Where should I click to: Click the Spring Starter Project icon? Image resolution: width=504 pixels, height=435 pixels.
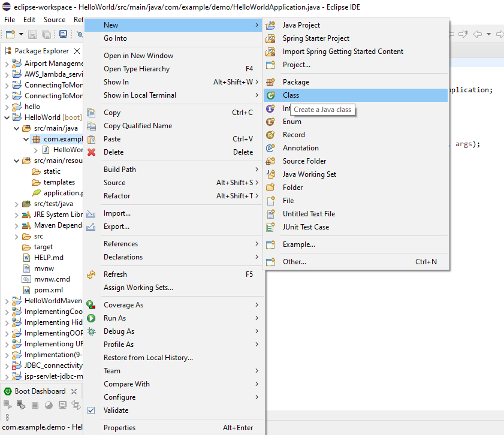coord(271,38)
